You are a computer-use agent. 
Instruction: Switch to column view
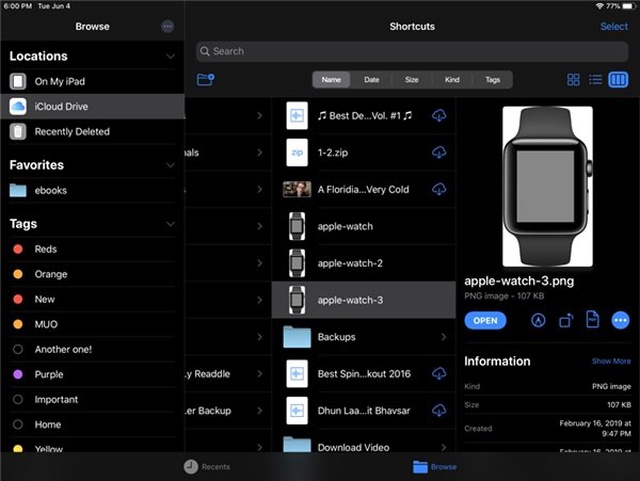(618, 79)
